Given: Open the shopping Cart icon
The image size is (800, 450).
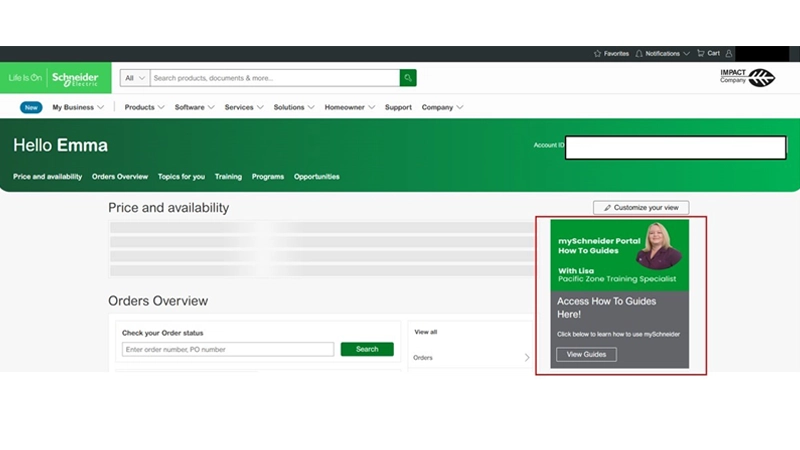Looking at the screenshot, I should [x=701, y=53].
